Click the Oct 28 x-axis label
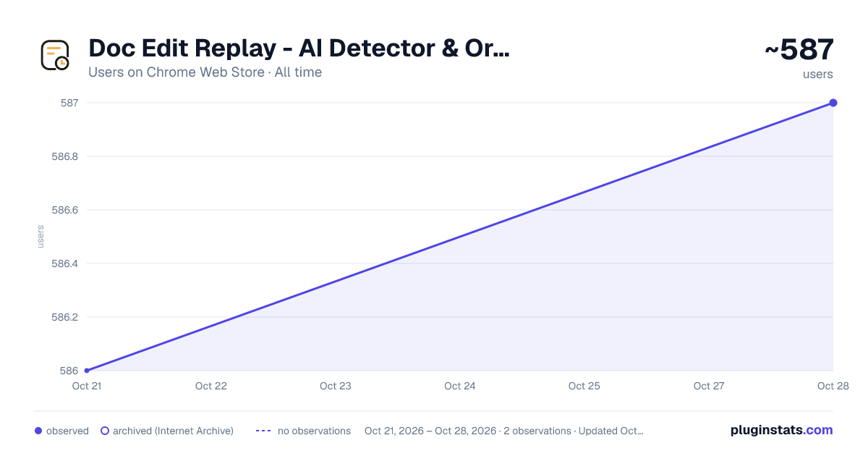 tap(833, 387)
